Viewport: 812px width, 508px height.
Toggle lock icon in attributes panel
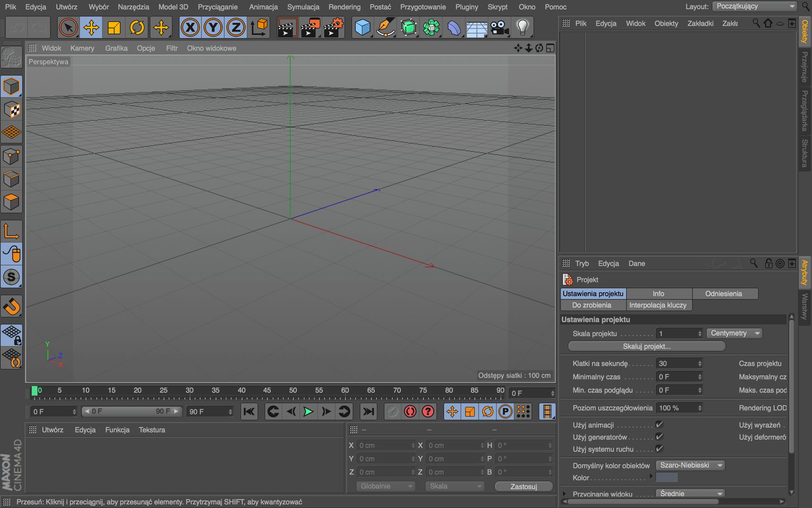(x=769, y=264)
